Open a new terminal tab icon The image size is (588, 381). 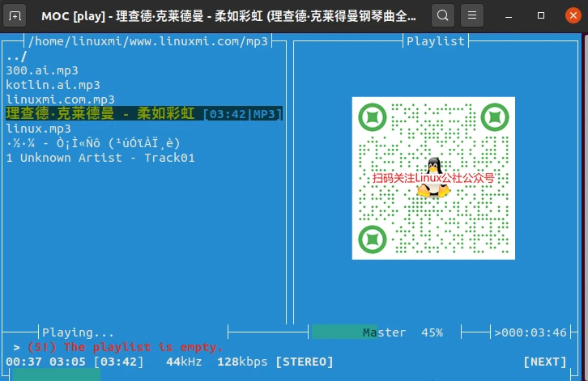[15, 15]
